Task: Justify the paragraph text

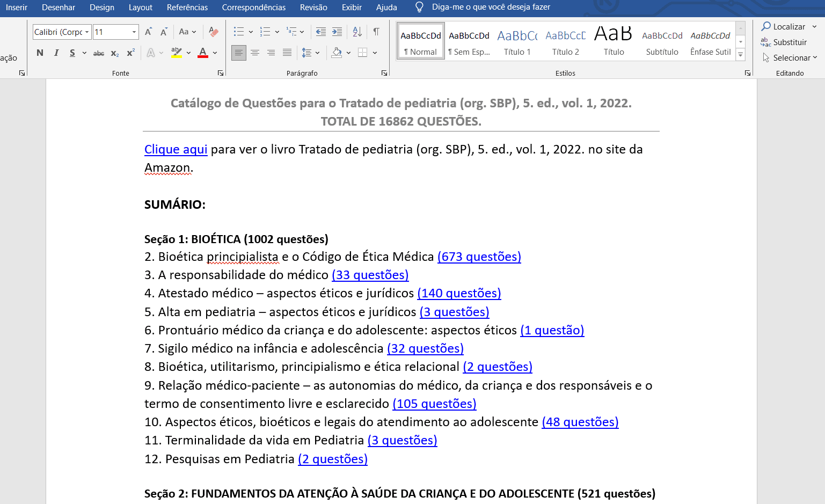Action: coord(287,53)
